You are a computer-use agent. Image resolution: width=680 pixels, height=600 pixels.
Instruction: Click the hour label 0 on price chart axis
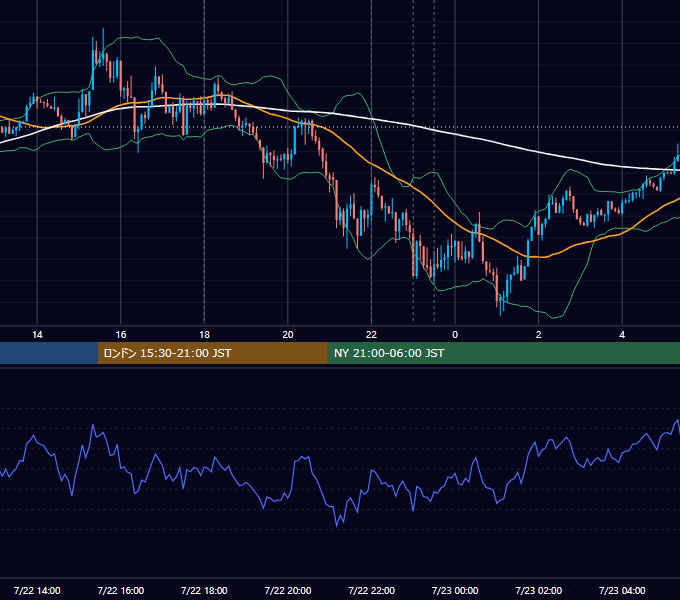pyautogui.click(x=455, y=335)
